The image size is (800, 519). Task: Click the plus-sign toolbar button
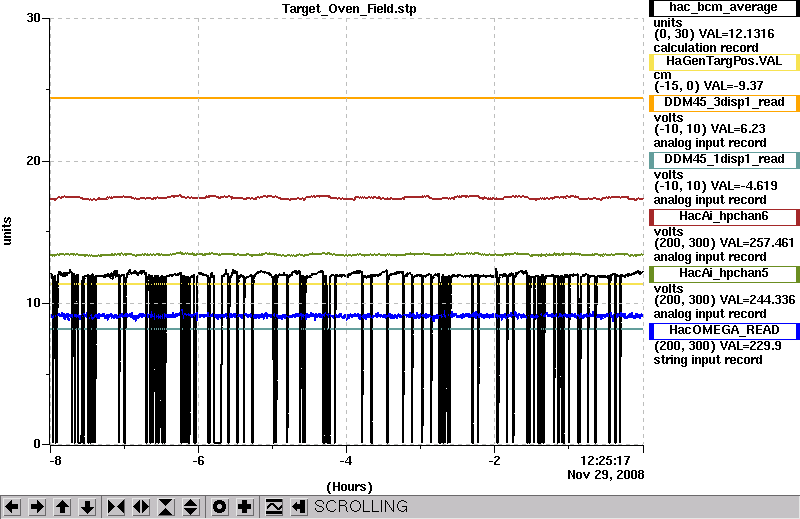[x=244, y=507]
